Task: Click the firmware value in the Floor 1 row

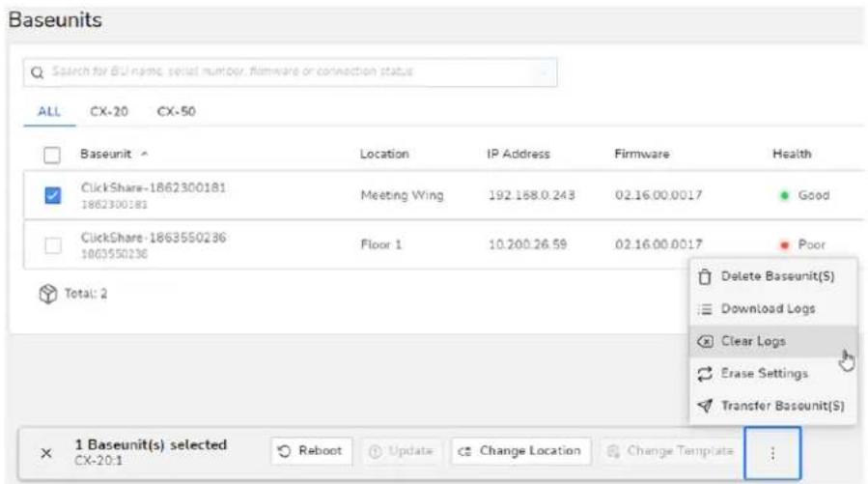Action: tap(658, 244)
